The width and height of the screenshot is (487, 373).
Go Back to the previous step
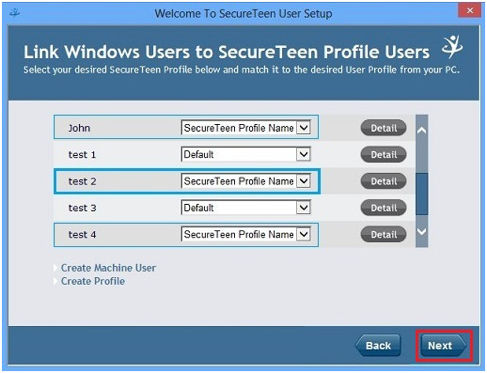pos(378,346)
